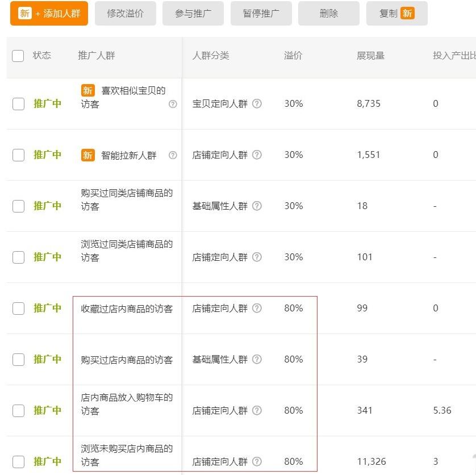This screenshot has height=475, width=476.
Task: Click the 暂停推广 button
Action: 261,13
